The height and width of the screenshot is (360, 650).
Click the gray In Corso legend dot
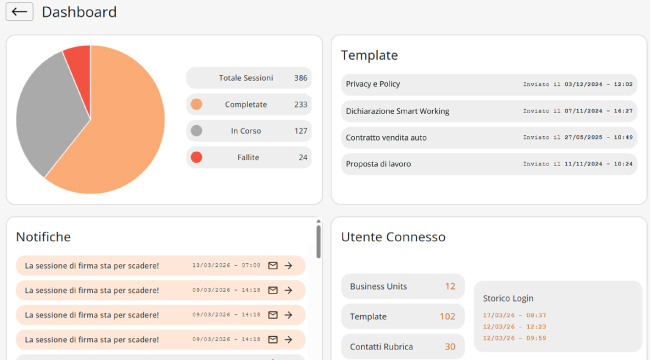(x=196, y=131)
